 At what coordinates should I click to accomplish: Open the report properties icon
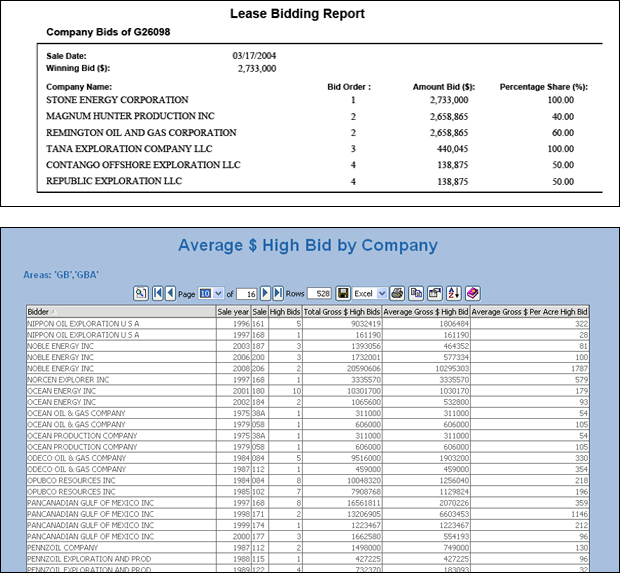435,293
